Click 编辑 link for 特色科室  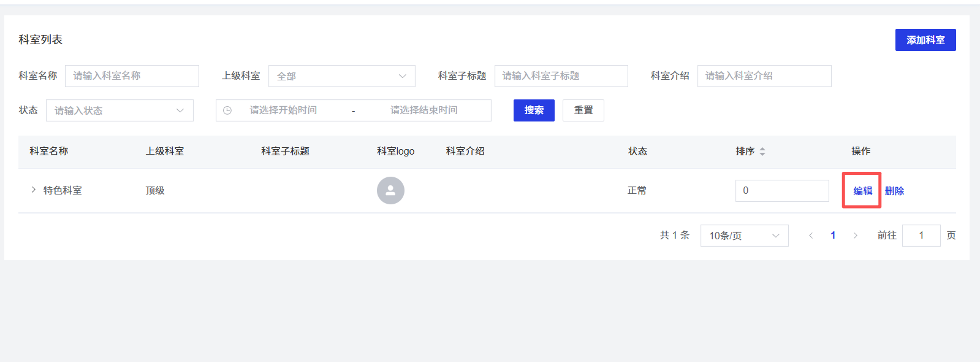pos(862,191)
